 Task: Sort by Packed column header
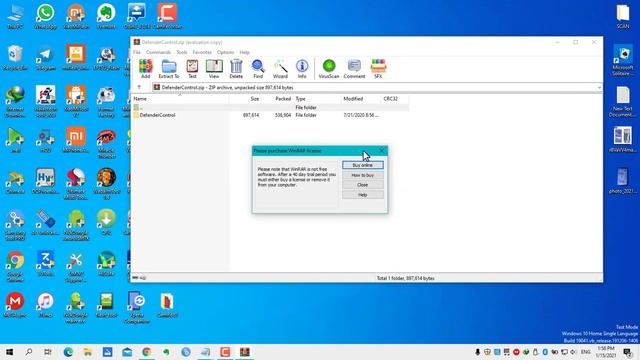point(278,99)
